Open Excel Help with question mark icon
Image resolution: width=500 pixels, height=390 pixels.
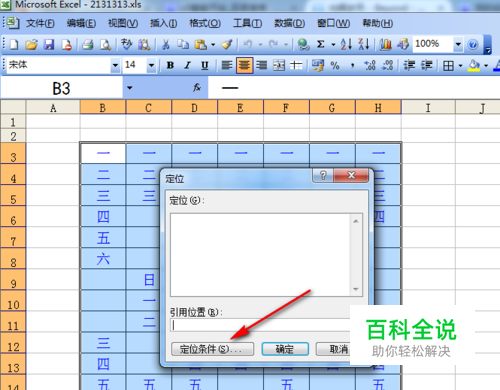(473, 44)
